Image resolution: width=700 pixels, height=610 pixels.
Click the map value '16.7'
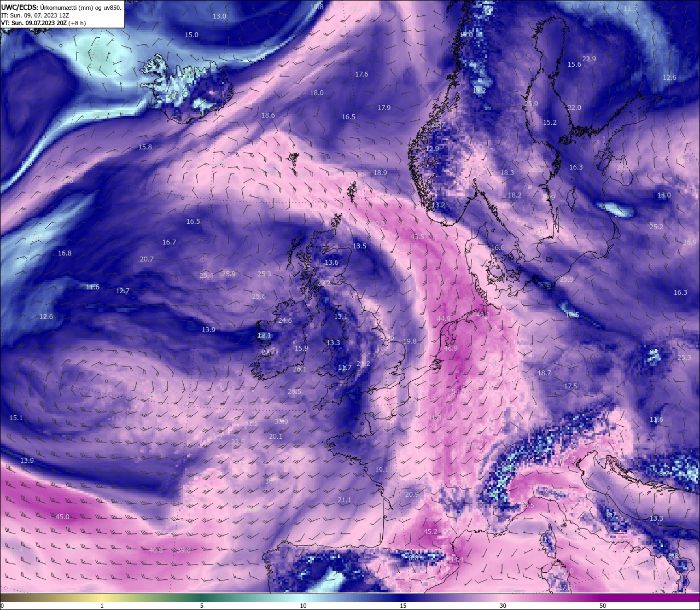pyautogui.click(x=169, y=242)
